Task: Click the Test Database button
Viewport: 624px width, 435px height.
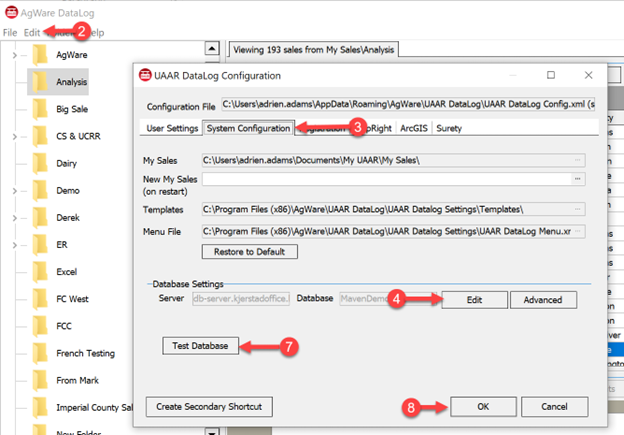Action: (200, 345)
